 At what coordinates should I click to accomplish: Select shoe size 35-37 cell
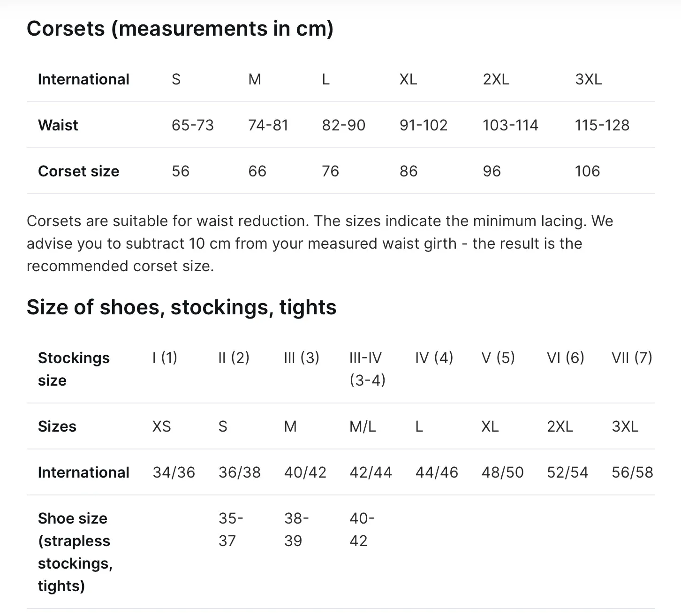231,530
